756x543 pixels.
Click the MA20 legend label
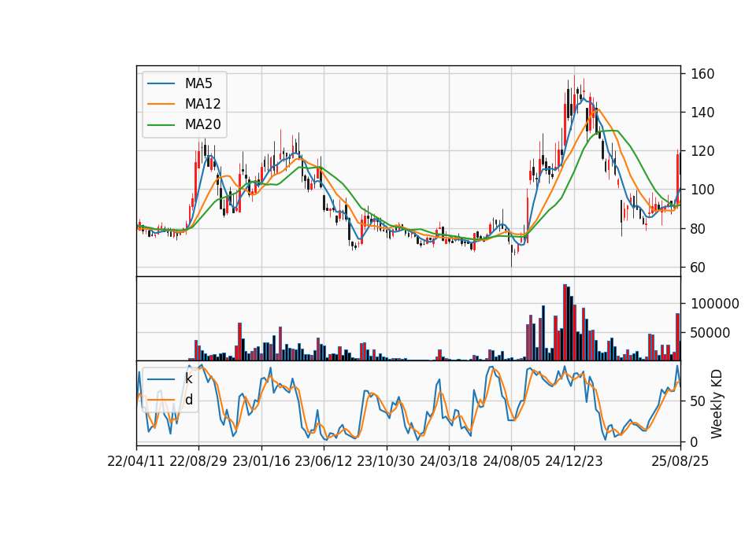point(202,124)
